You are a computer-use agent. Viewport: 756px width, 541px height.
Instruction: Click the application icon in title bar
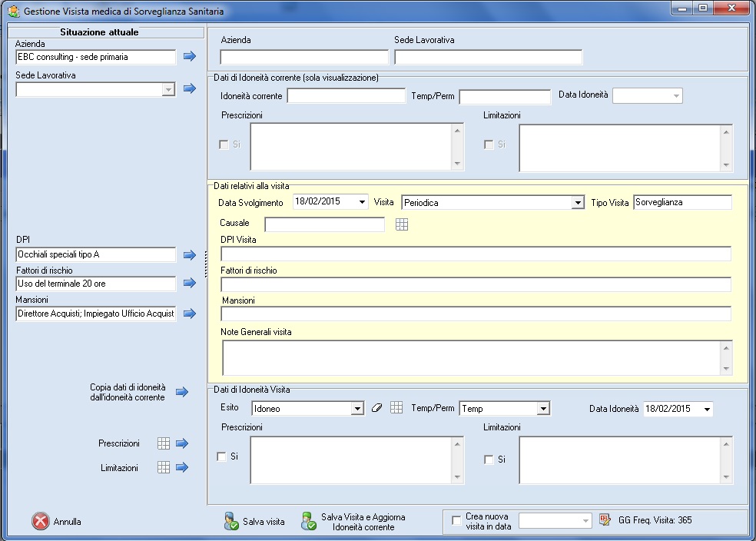[x=14, y=11]
